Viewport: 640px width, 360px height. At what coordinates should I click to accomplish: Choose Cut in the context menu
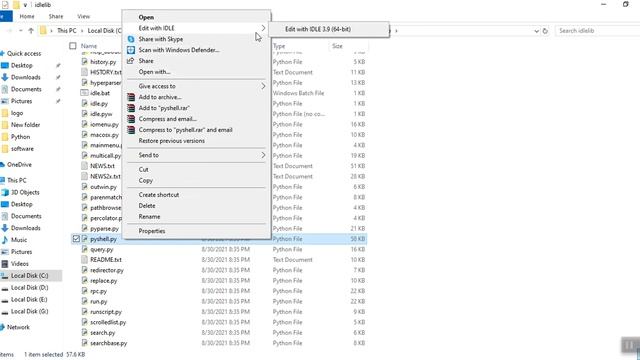[x=143, y=169]
